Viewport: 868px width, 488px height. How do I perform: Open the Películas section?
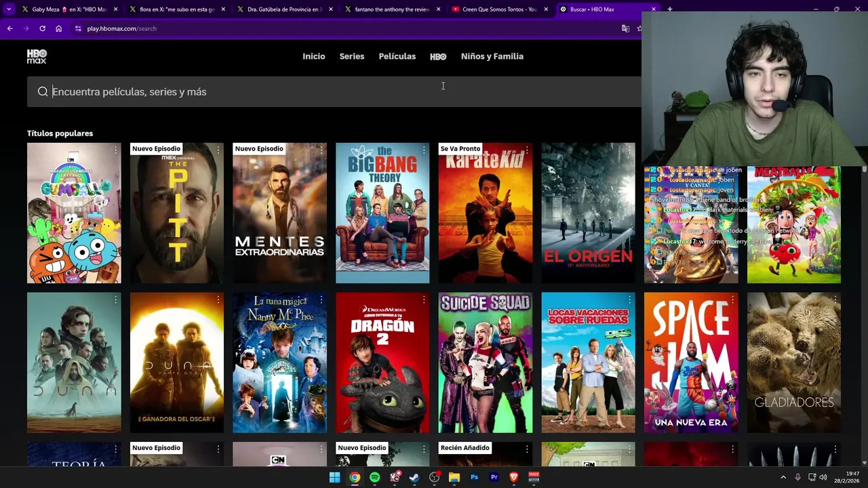397,56
